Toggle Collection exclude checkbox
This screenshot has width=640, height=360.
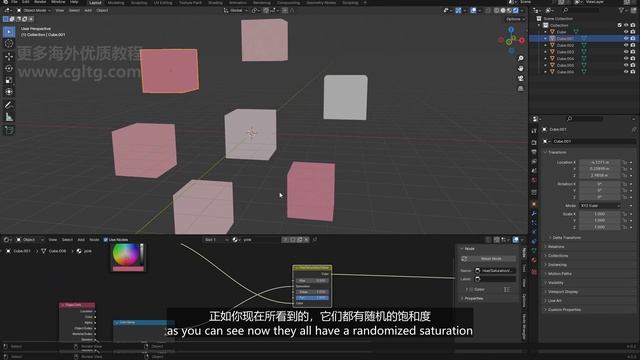coord(619,25)
